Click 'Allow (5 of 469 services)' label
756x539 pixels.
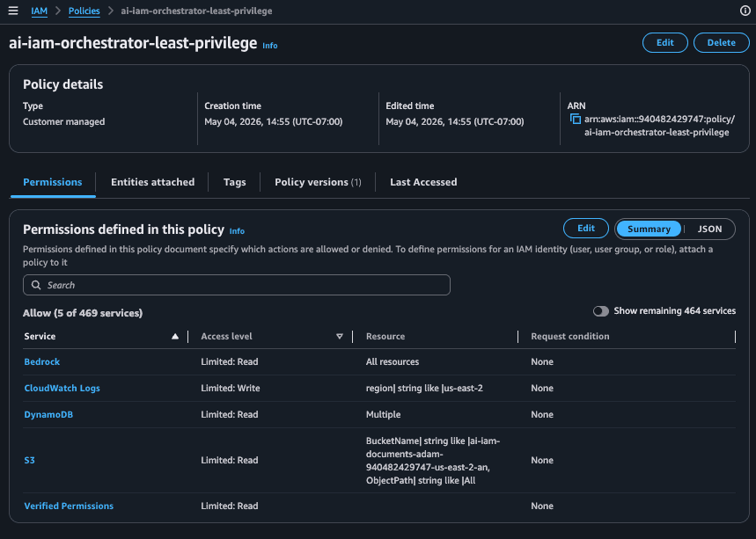pyautogui.click(x=83, y=313)
